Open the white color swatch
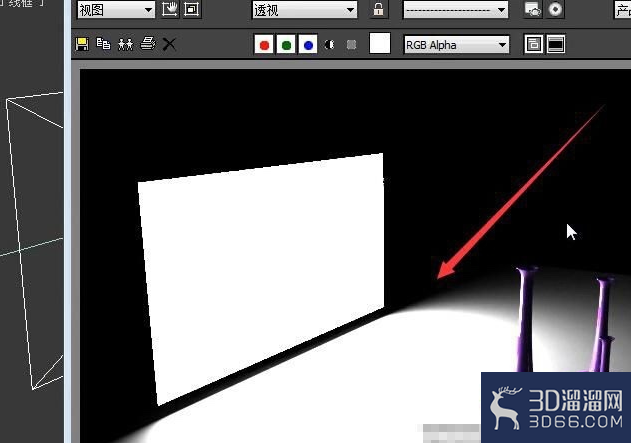Screen dimensions: 631x443 pyautogui.click(x=379, y=43)
